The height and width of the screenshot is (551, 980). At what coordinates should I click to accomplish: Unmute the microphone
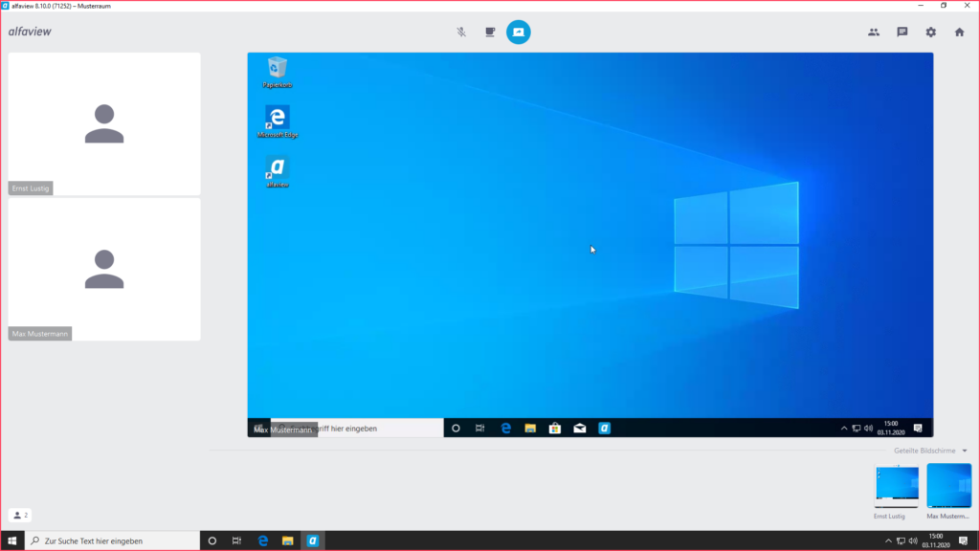click(x=460, y=32)
